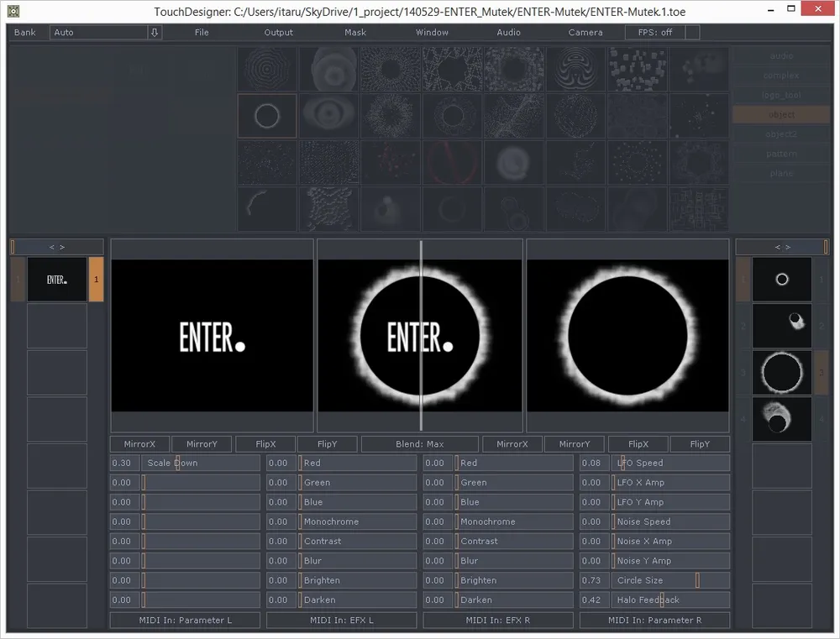Pick the selected ring preset thumbnail
This screenshot has width=840, height=639.
tap(267, 116)
